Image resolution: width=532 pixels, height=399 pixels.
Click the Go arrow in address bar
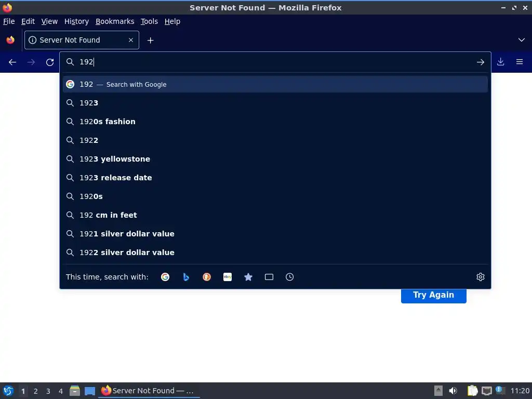[x=480, y=62]
